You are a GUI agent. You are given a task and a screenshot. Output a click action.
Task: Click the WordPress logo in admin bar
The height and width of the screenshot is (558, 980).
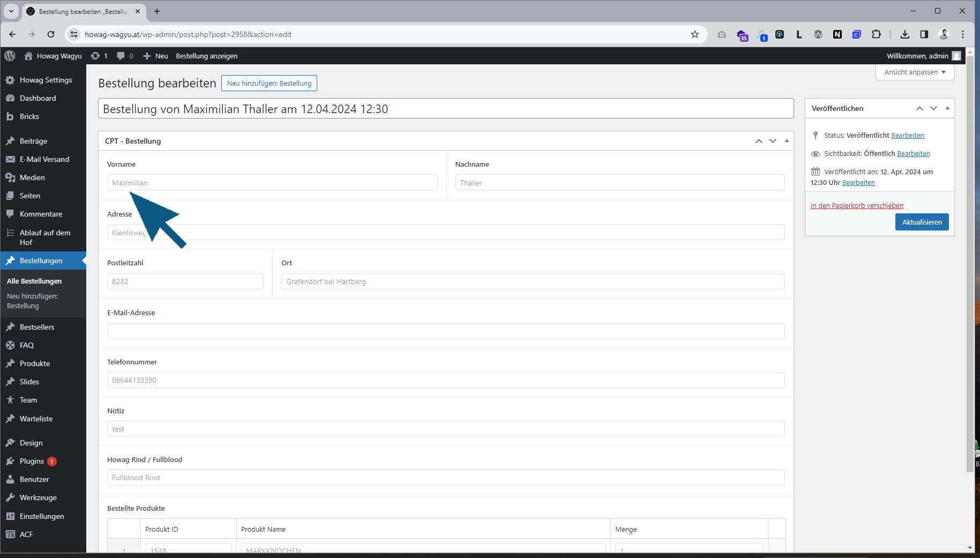[10, 56]
